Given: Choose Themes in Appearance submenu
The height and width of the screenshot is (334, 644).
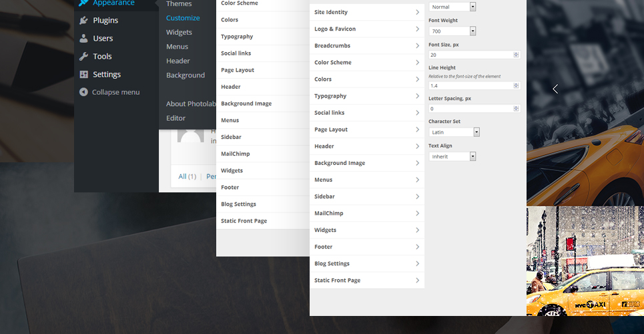Looking at the screenshot, I should pos(179,4).
